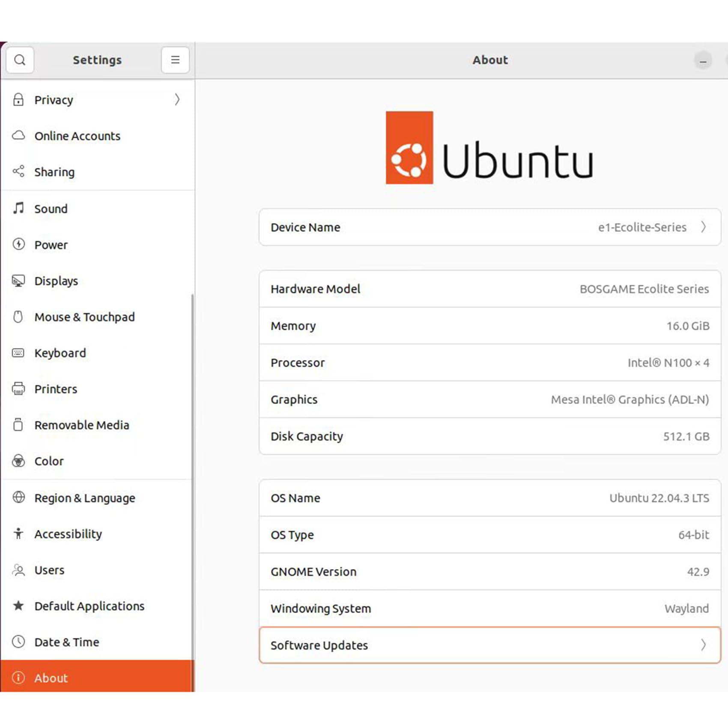The width and height of the screenshot is (728, 728).
Task: Open Device Name editor via its chevron
Action: (x=704, y=227)
